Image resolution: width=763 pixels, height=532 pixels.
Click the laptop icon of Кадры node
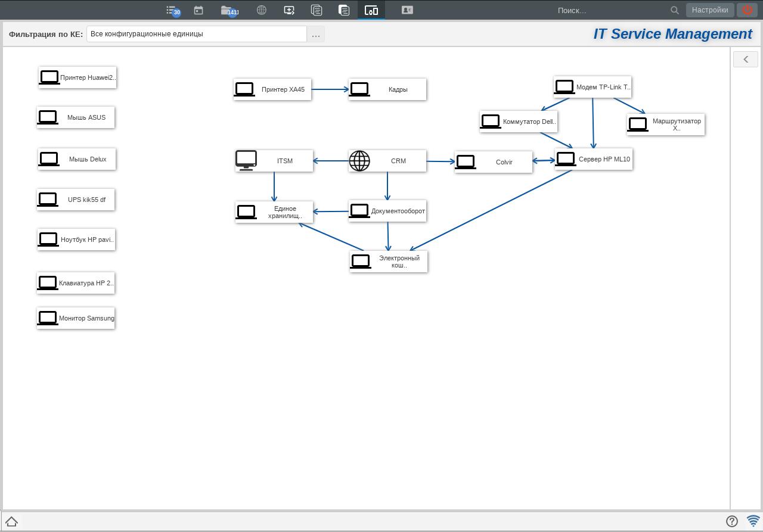tap(359, 89)
